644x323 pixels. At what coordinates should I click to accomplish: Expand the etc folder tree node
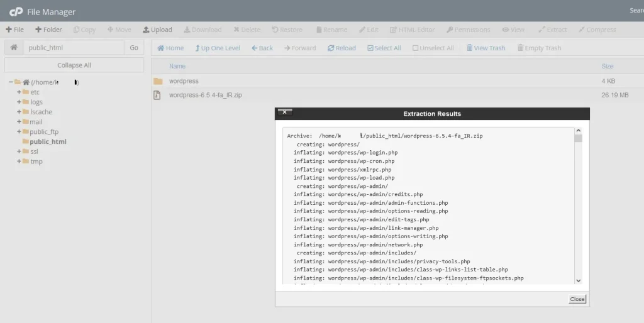(x=19, y=92)
